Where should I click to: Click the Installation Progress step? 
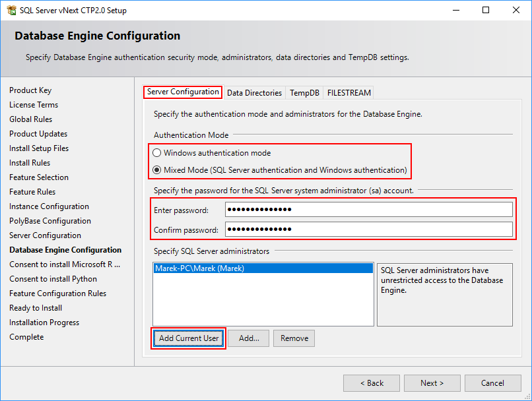click(x=44, y=322)
